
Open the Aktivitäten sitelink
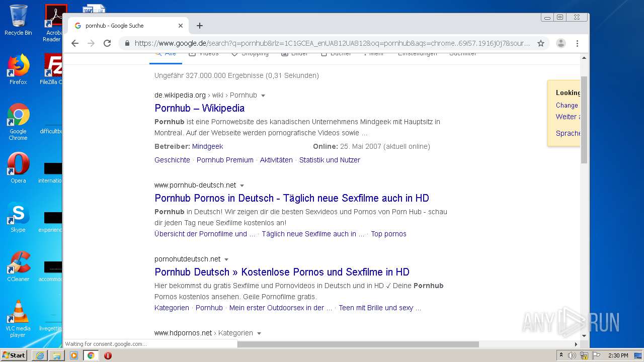276,160
